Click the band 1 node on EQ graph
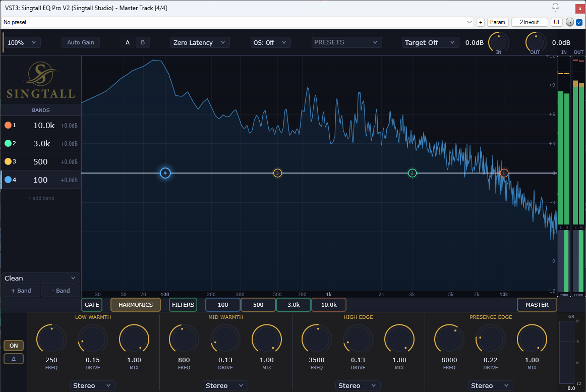The width and height of the screenshot is (586, 392). (504, 173)
